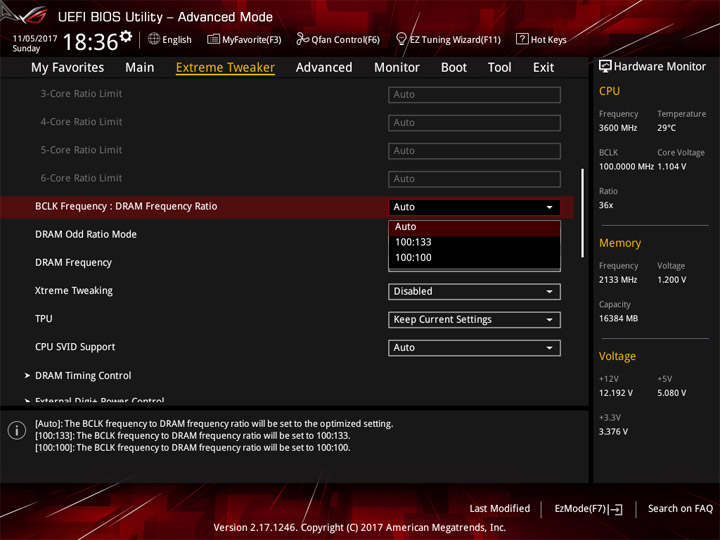Switch to EzMode(F7)
This screenshot has height=540, width=720.
tap(589, 509)
